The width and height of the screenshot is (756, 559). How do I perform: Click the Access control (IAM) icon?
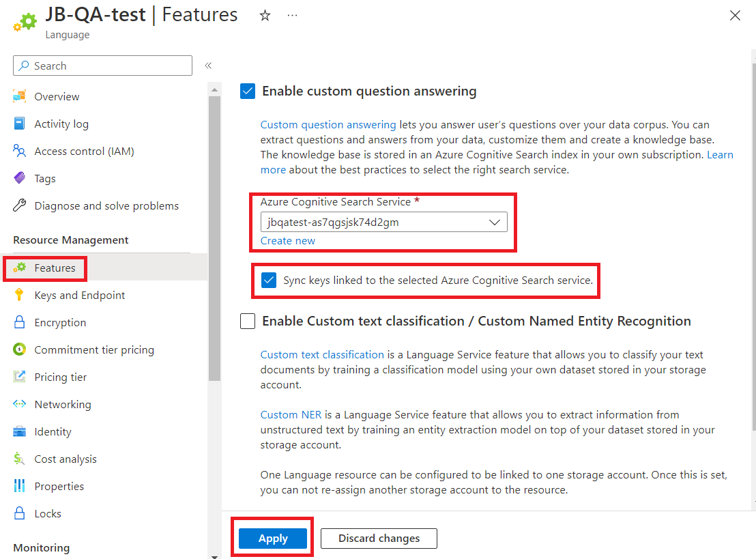[20, 151]
